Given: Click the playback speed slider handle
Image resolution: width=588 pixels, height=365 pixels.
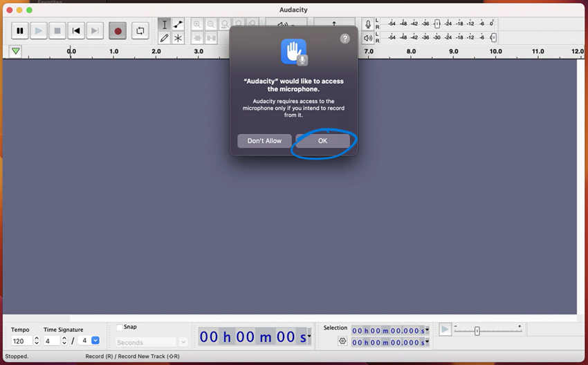Looking at the screenshot, I should (477, 331).
